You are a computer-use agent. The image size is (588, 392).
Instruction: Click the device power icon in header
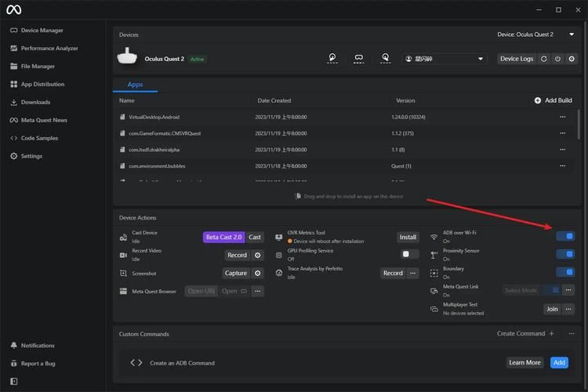[557, 59]
